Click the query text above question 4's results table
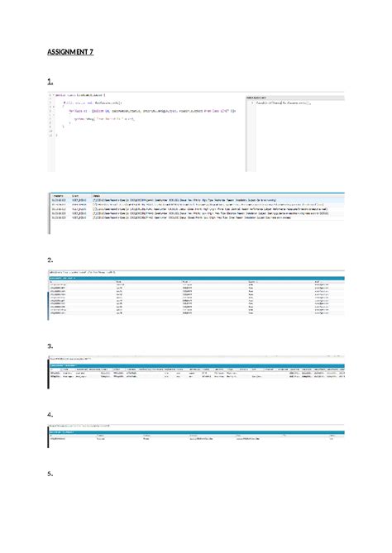Screen dimensions: 392x553 pyautogui.click(x=79, y=426)
